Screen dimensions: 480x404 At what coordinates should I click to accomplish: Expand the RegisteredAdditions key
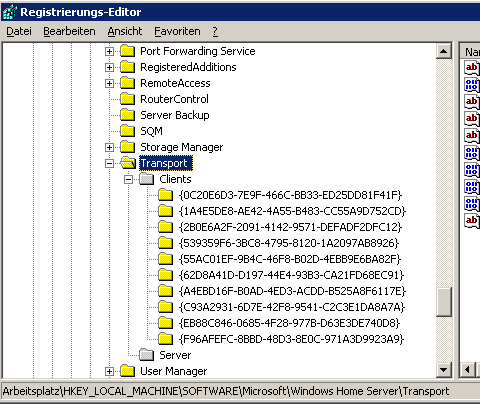(x=109, y=67)
